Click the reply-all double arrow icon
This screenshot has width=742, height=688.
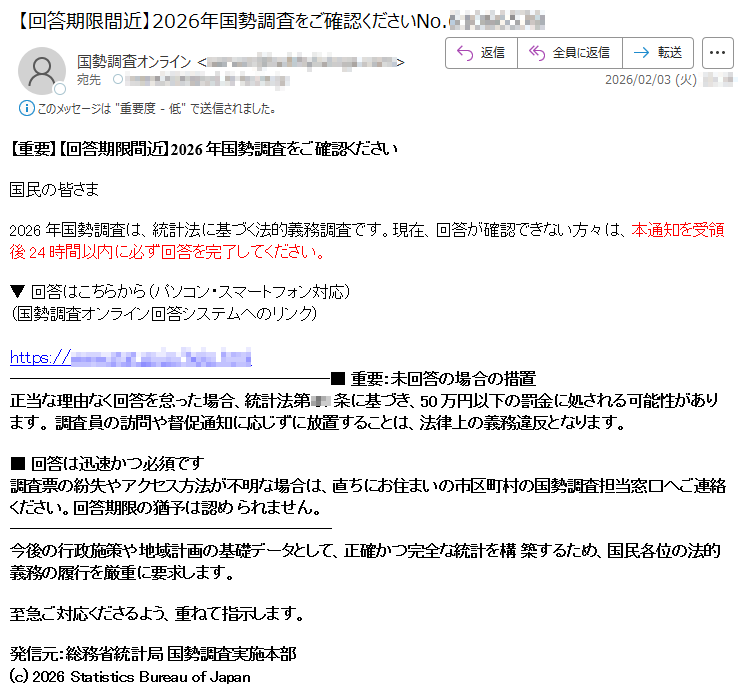coord(537,53)
